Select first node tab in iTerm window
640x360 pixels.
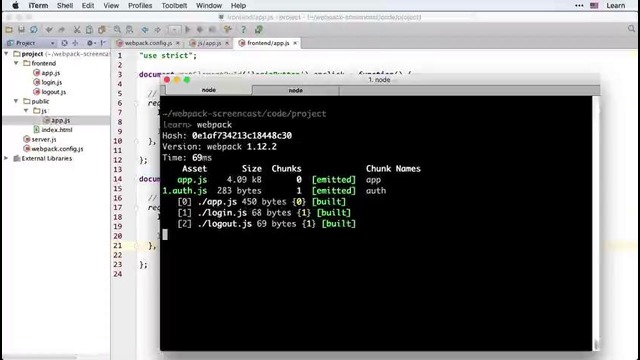click(x=209, y=90)
